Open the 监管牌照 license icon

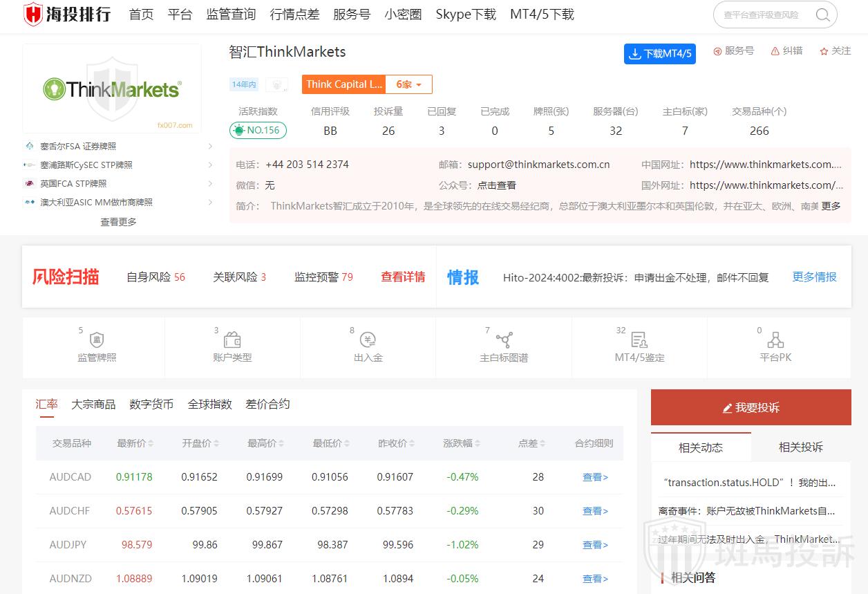pos(97,340)
